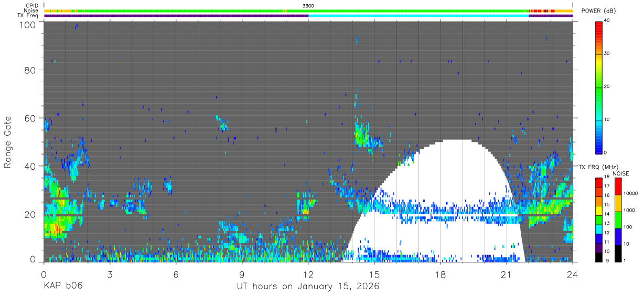Viewport: 644px width, 297px height.
Task: Click the purple TX Freq strip segment before 12 UT
Action: tap(176, 16)
